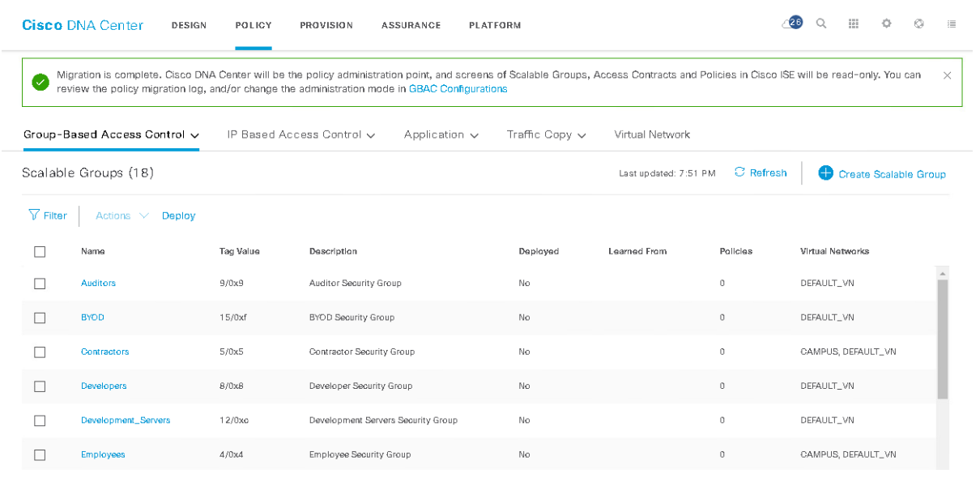Click the search magnifier icon in header
Image resolution: width=980 pixels, height=482 pixels.
[x=821, y=23]
